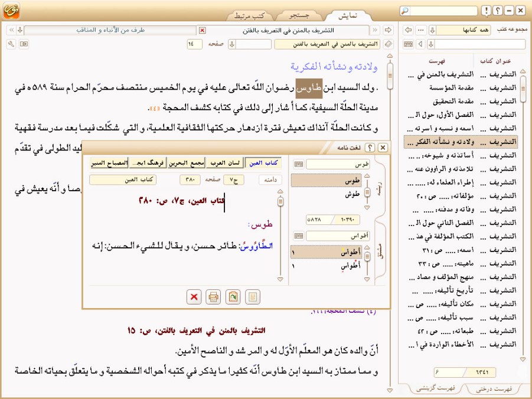Click the ج٧ volume selector in dictionary
Image resolution: width=532 pixels, height=399 pixels.
click(x=234, y=179)
